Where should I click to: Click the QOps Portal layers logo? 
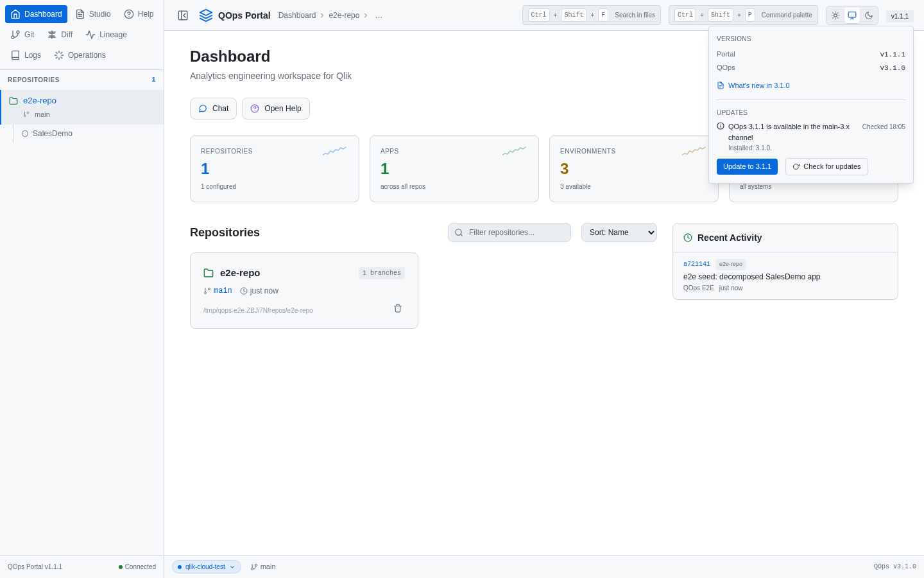pos(206,15)
